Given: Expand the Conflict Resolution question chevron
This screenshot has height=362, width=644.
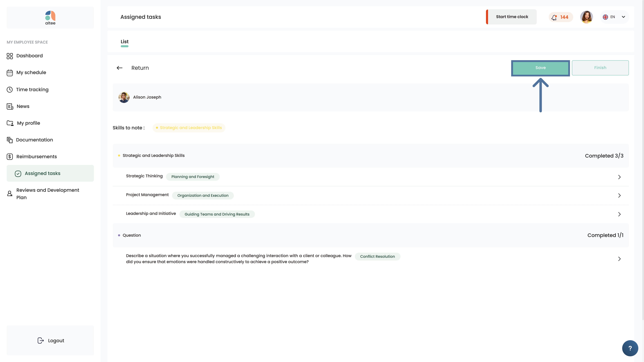Looking at the screenshot, I should 619,259.
